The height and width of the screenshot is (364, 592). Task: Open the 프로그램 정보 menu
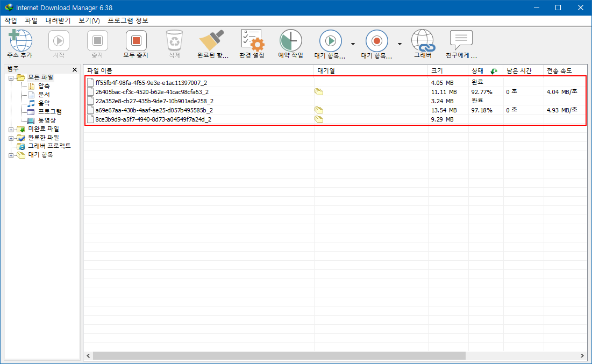point(128,20)
